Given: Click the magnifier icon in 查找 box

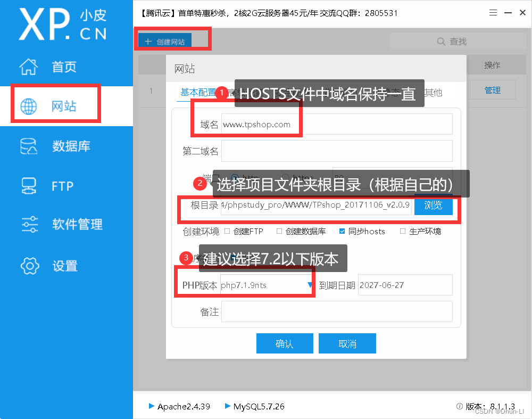Looking at the screenshot, I should (440, 42).
